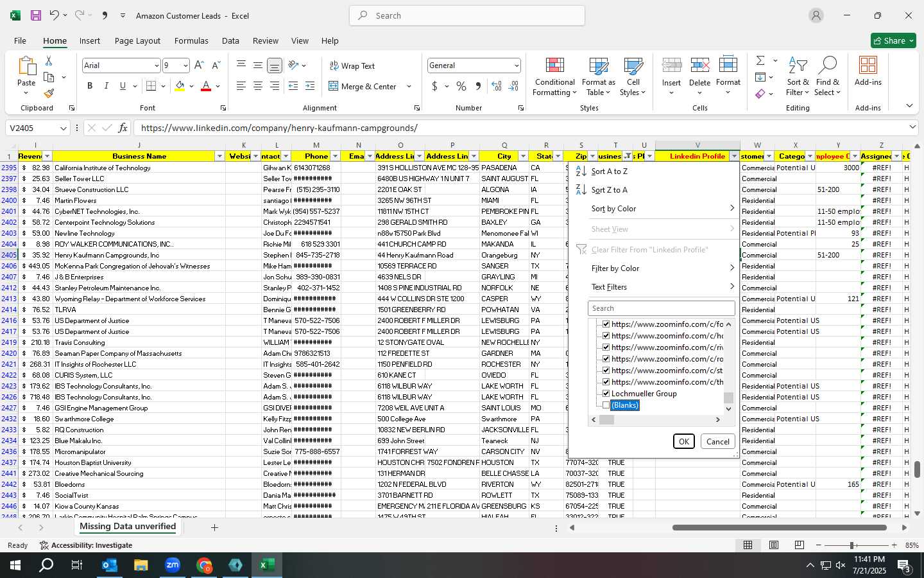Image resolution: width=924 pixels, height=578 pixels.
Task: Click Cancel in the filter menu
Action: click(718, 441)
